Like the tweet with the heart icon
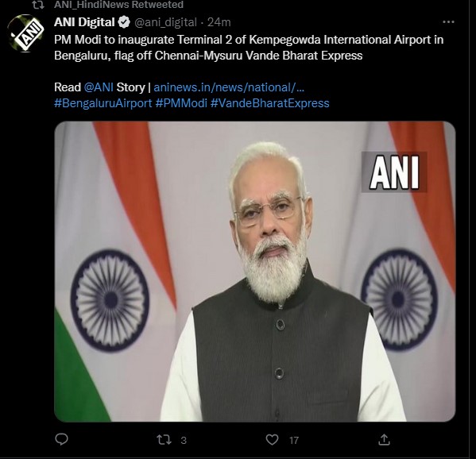 click(x=272, y=439)
